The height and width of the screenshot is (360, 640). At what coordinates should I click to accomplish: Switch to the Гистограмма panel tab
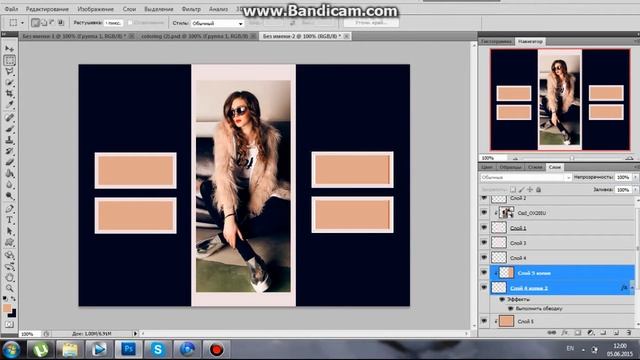(x=496, y=42)
